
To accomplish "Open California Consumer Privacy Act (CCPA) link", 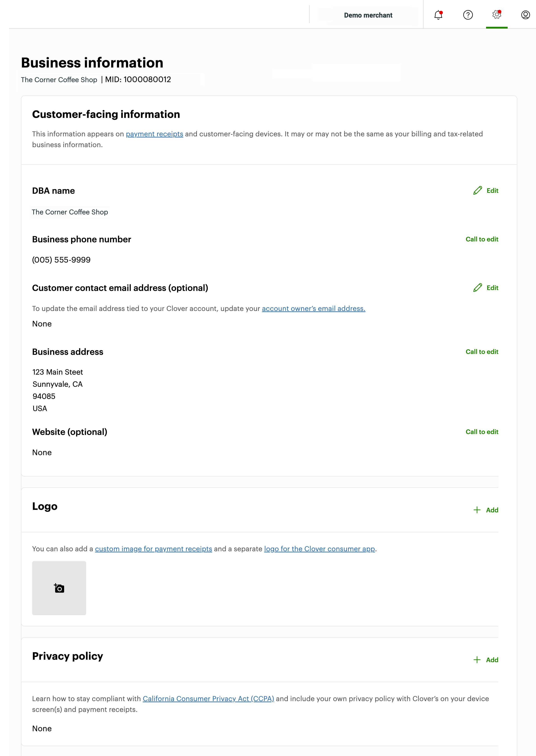I will click(x=208, y=699).
